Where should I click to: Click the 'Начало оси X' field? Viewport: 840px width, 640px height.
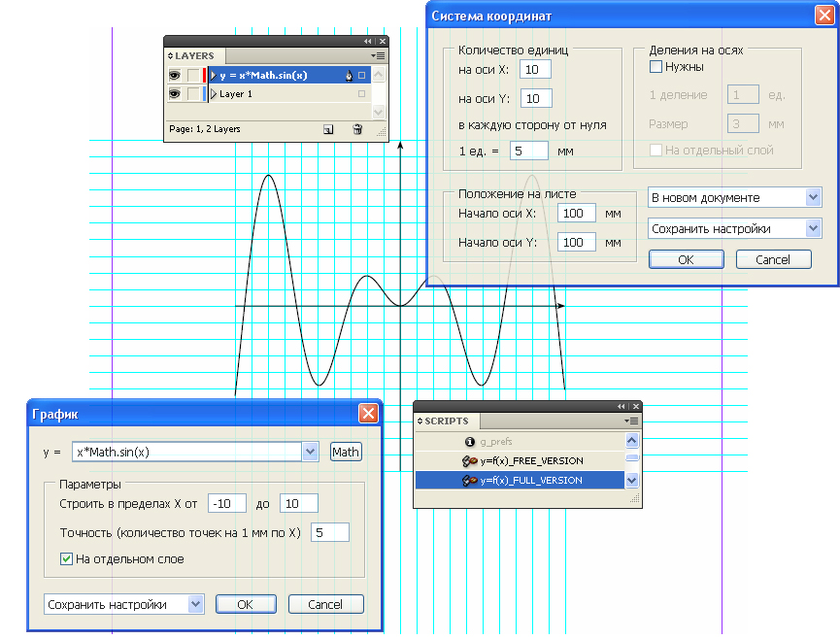pyautogui.click(x=577, y=213)
